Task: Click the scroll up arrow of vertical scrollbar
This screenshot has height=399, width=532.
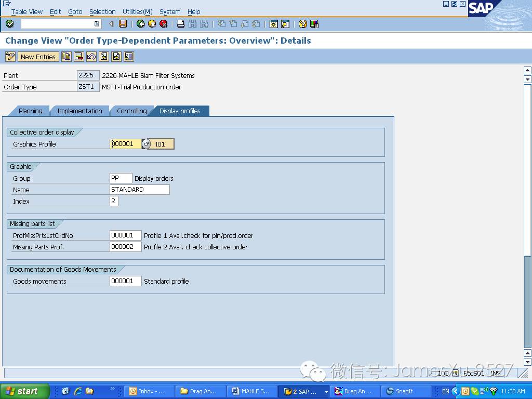Action: [x=527, y=71]
